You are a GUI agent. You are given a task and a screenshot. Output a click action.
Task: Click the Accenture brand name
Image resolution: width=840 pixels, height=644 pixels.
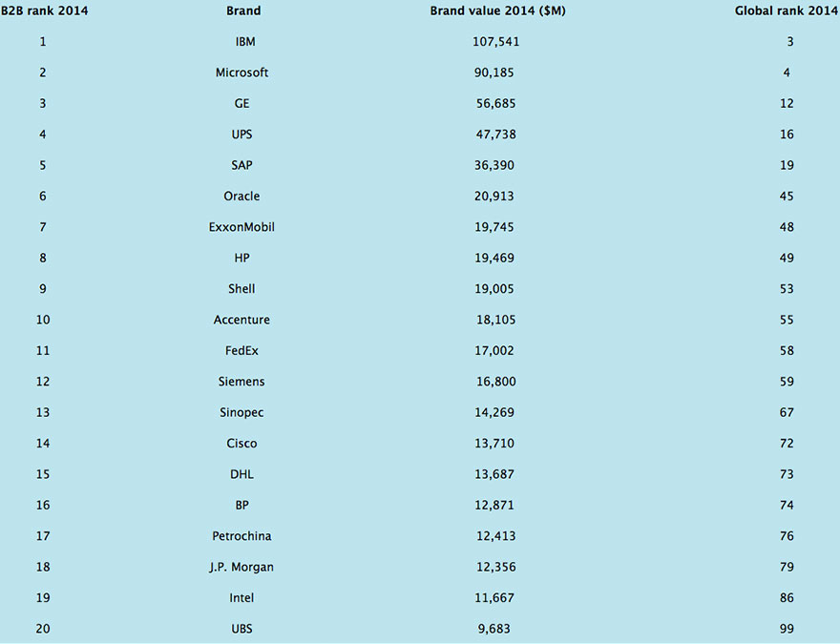coord(241,320)
